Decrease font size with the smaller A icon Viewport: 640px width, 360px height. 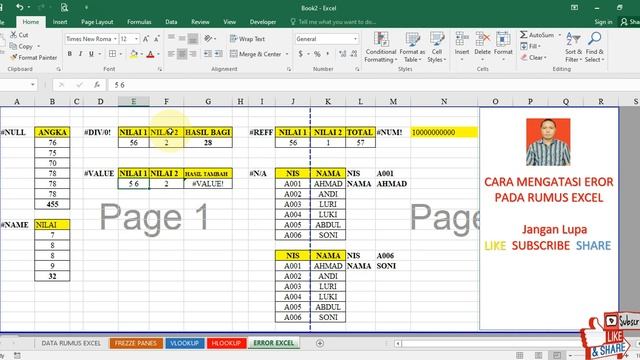[x=156, y=39]
